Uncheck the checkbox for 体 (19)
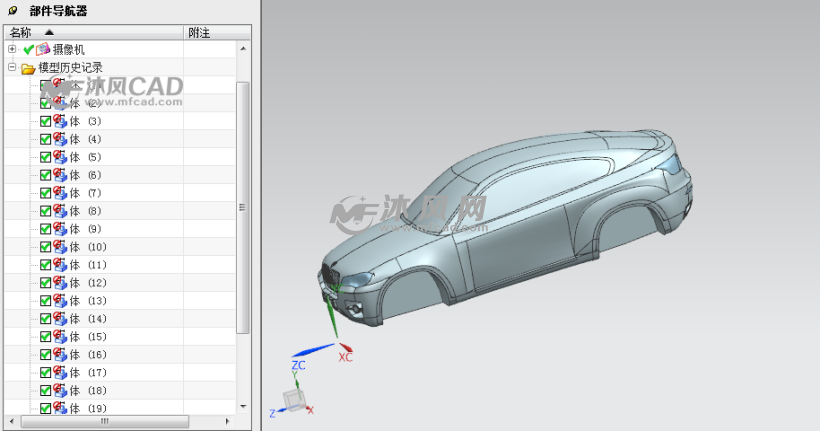 [45, 409]
